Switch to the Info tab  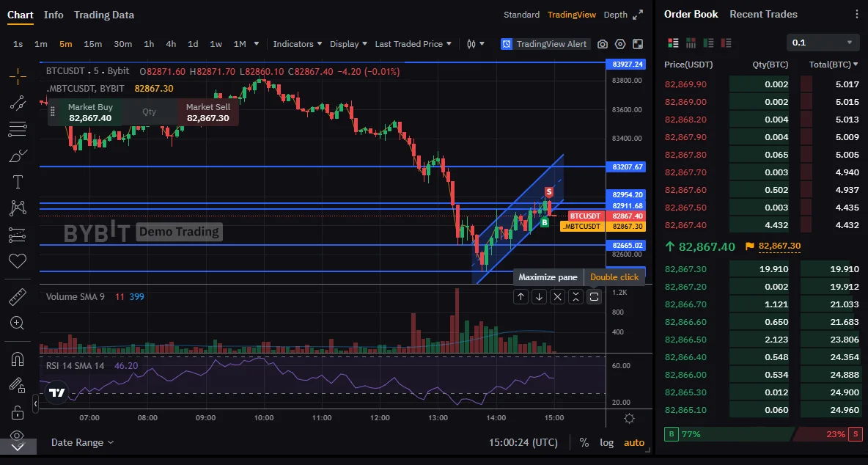pyautogui.click(x=54, y=15)
